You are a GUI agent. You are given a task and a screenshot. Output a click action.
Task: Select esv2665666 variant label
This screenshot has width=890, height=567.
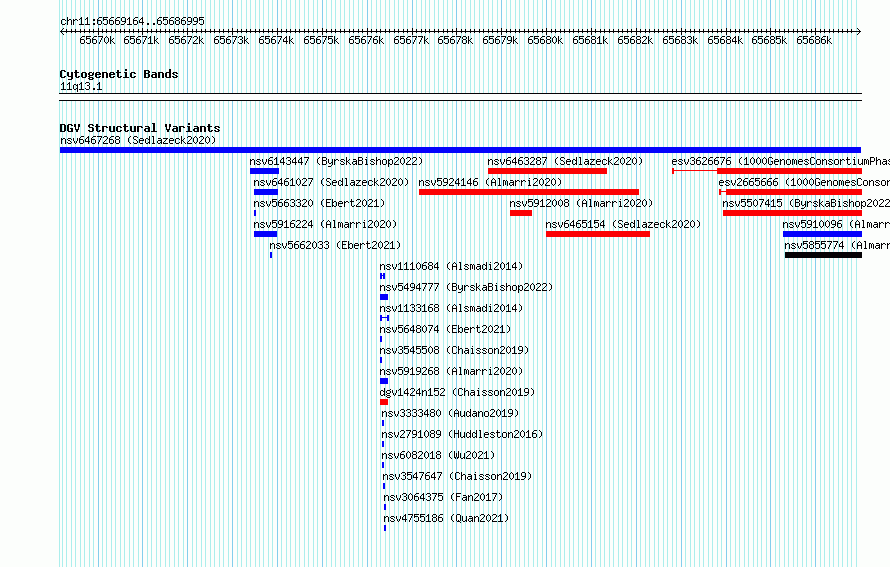click(804, 182)
